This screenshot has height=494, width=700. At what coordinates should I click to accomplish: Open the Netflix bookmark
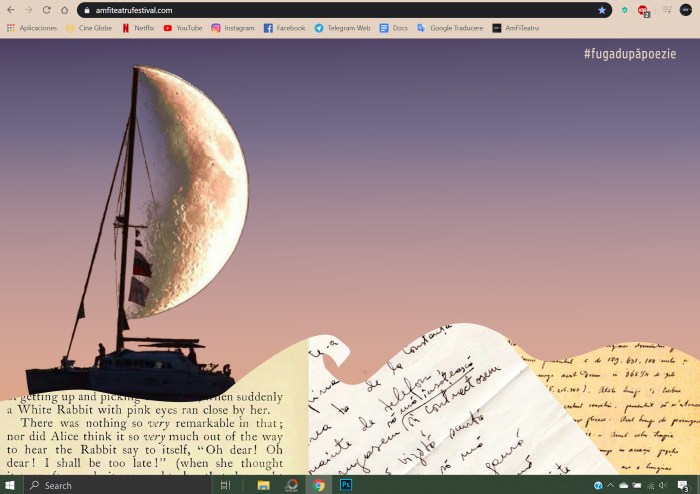pyautogui.click(x=138, y=28)
